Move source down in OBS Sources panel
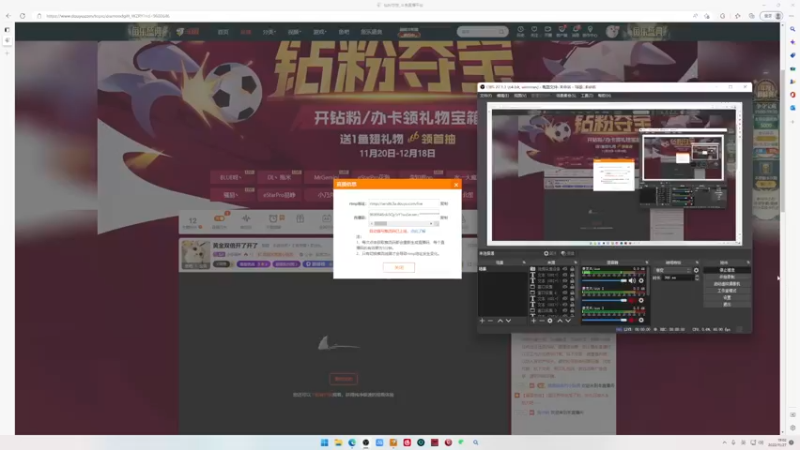 coord(568,321)
